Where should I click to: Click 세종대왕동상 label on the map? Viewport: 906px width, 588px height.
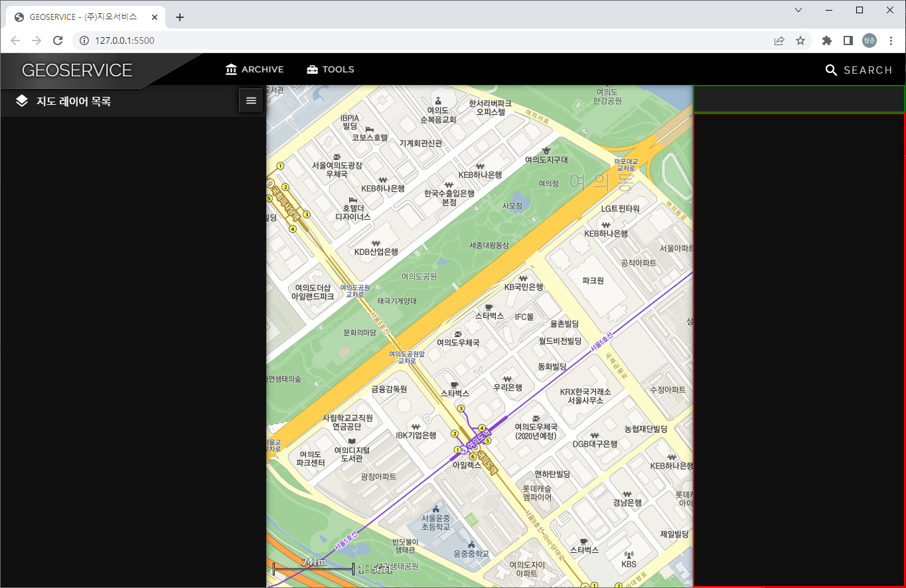(x=489, y=246)
